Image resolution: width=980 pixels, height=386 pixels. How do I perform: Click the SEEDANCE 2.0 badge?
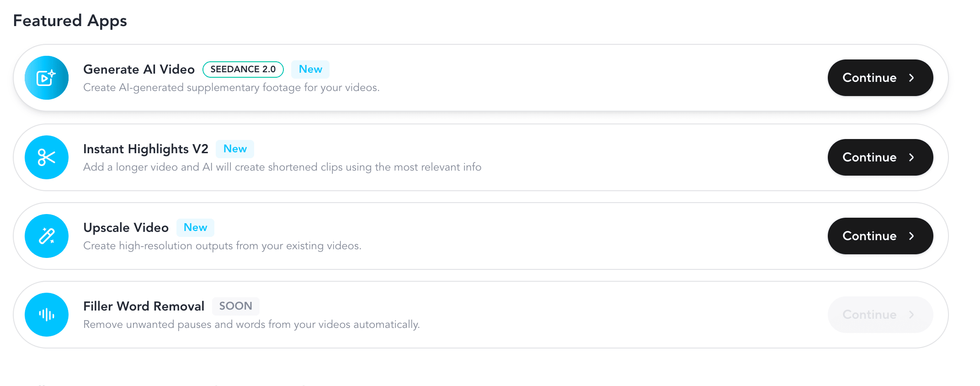click(243, 70)
